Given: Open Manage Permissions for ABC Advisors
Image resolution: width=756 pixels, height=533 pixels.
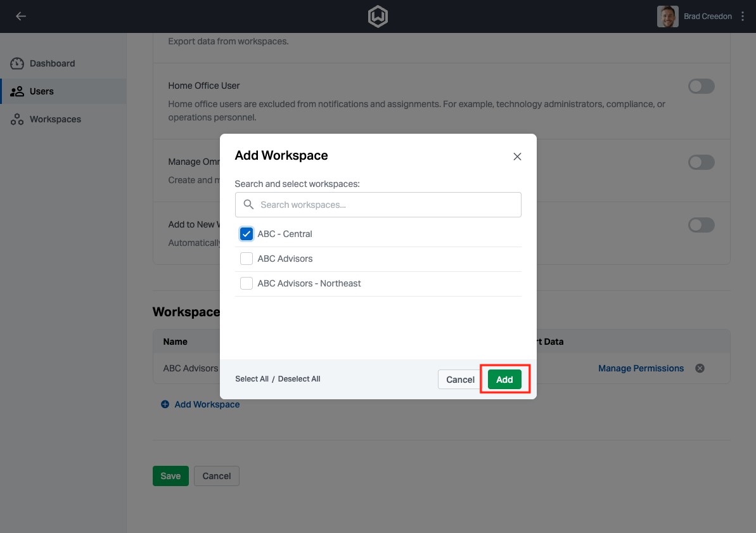Looking at the screenshot, I should tap(641, 368).
